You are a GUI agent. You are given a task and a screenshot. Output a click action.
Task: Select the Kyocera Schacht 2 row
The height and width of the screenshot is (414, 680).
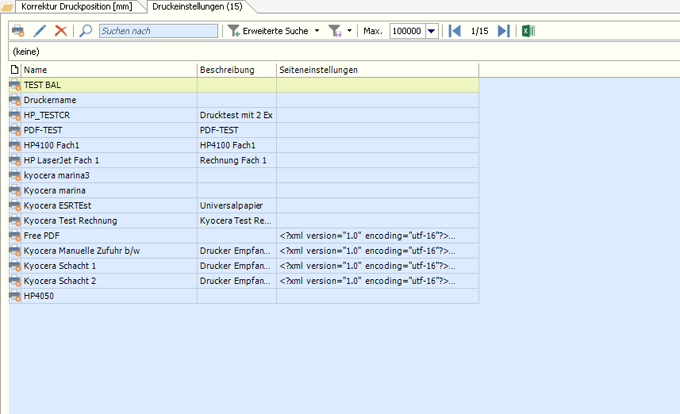tap(244, 281)
